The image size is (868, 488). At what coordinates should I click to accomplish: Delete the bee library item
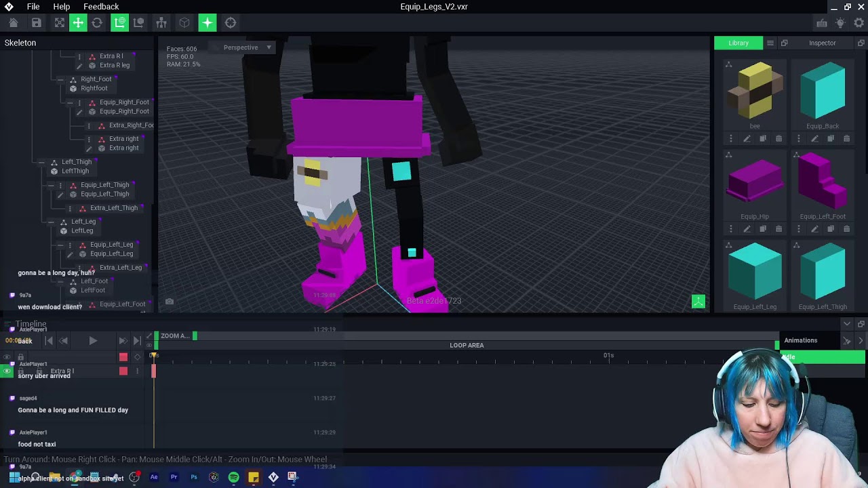(x=778, y=139)
